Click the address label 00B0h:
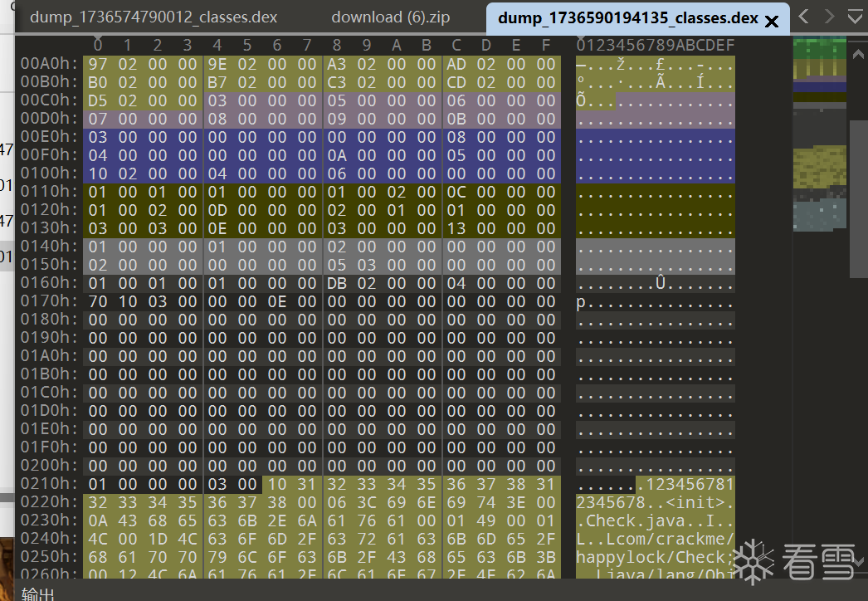The width and height of the screenshot is (868, 601). pyautogui.click(x=49, y=82)
